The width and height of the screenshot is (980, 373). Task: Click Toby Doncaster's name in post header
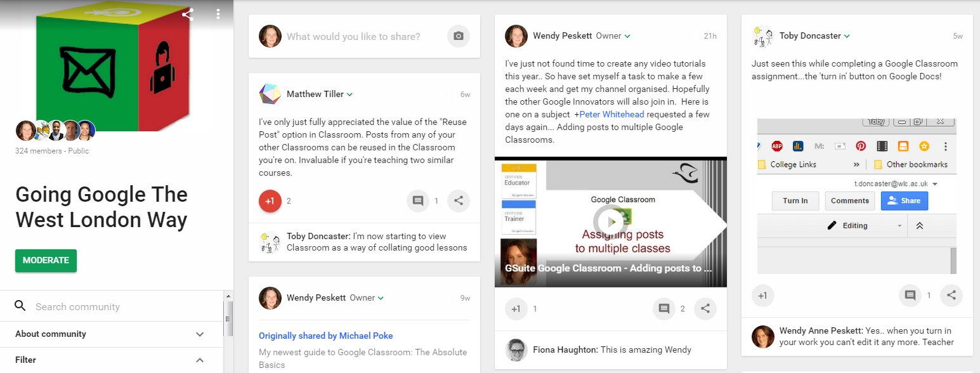point(810,36)
